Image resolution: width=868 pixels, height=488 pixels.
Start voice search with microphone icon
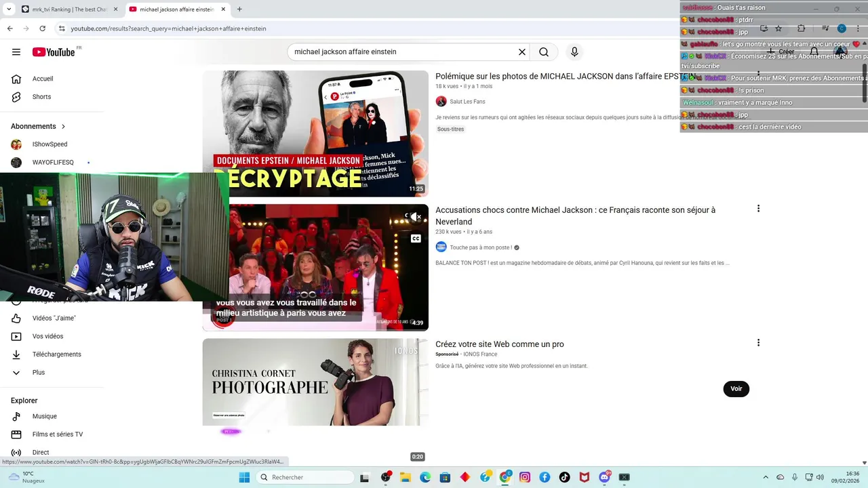(x=574, y=52)
